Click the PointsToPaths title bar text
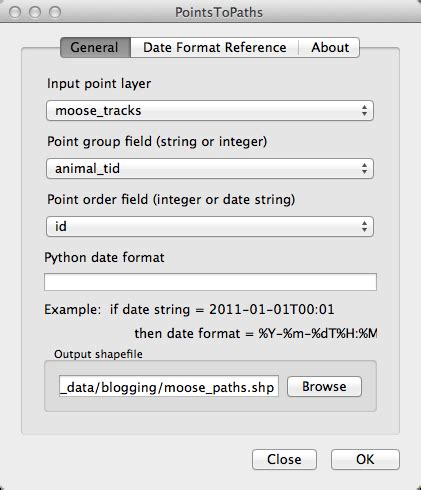This screenshot has width=421, height=490. coord(219,13)
